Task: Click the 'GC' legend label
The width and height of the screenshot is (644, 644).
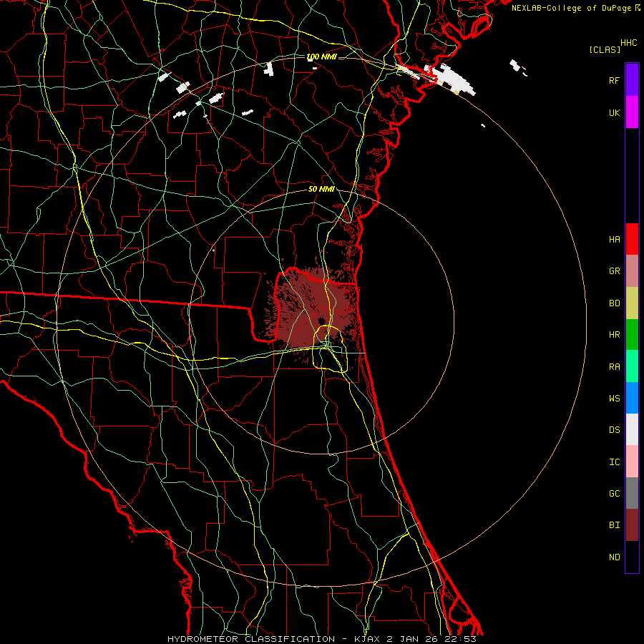Action: click(x=614, y=494)
